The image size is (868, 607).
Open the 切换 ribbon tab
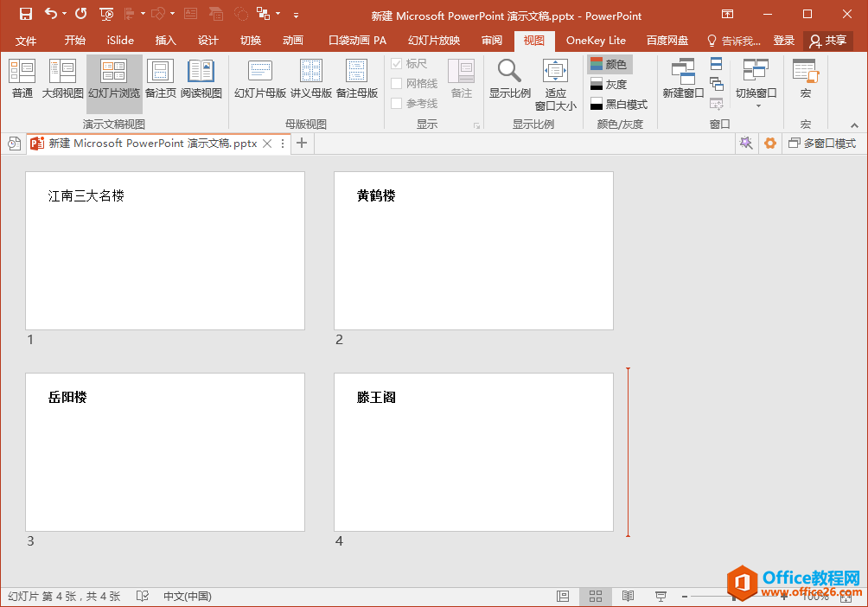coord(251,41)
